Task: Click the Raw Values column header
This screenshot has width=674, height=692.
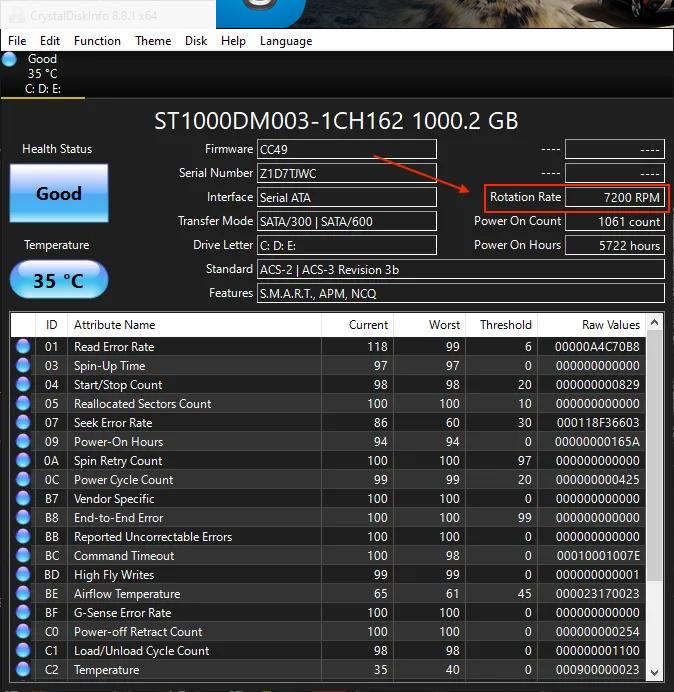Action: [x=610, y=325]
